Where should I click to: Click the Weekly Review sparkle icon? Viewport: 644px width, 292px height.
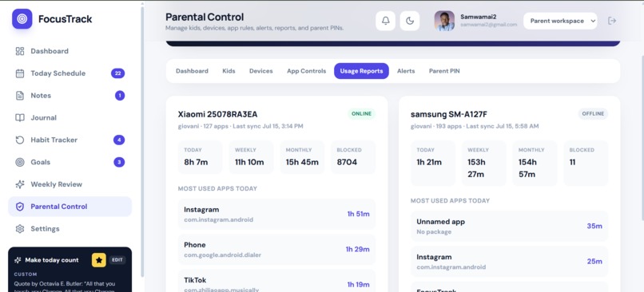[20, 184]
